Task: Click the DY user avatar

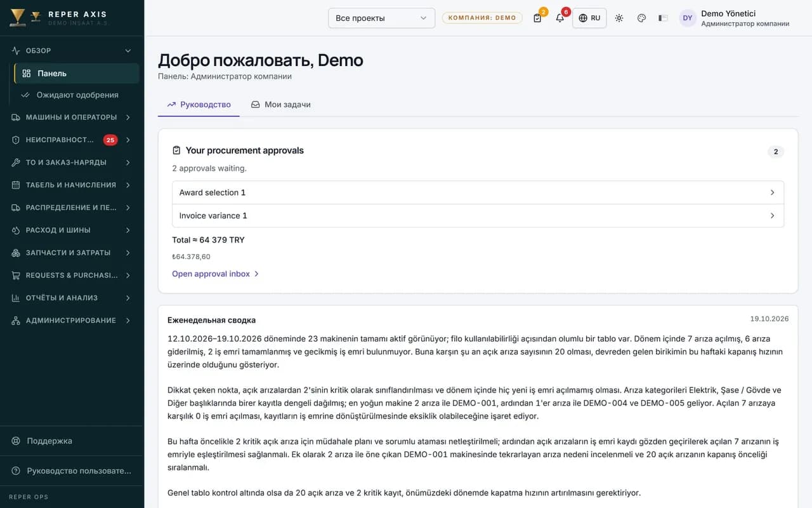Action: (x=688, y=18)
